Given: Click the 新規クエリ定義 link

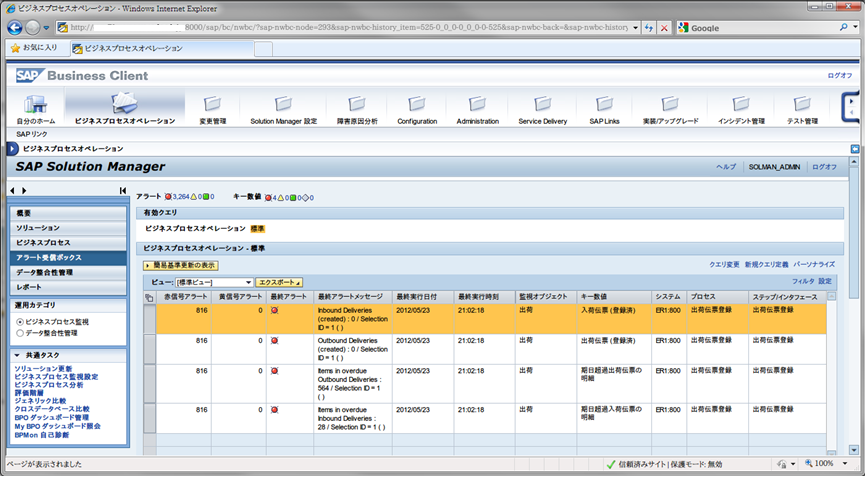Looking at the screenshot, I should [767, 265].
